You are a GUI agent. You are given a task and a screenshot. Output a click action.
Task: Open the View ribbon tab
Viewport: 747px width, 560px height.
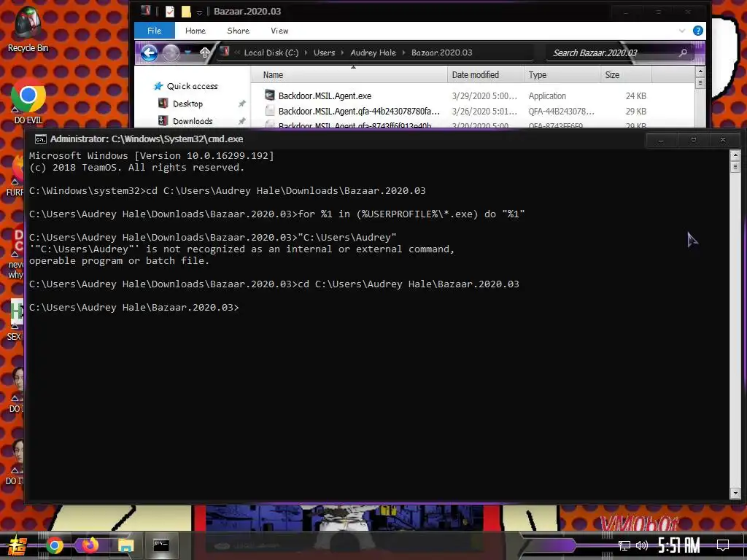[x=279, y=31]
